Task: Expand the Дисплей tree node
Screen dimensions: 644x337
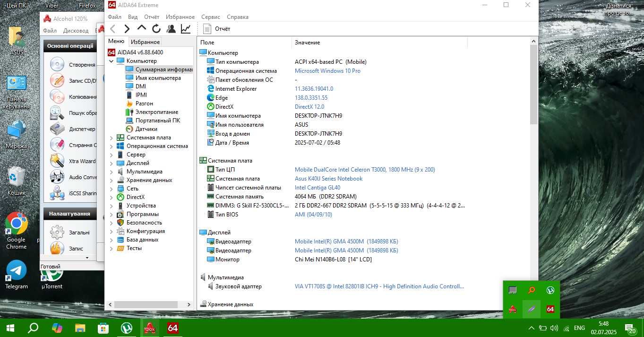Action: point(112,163)
